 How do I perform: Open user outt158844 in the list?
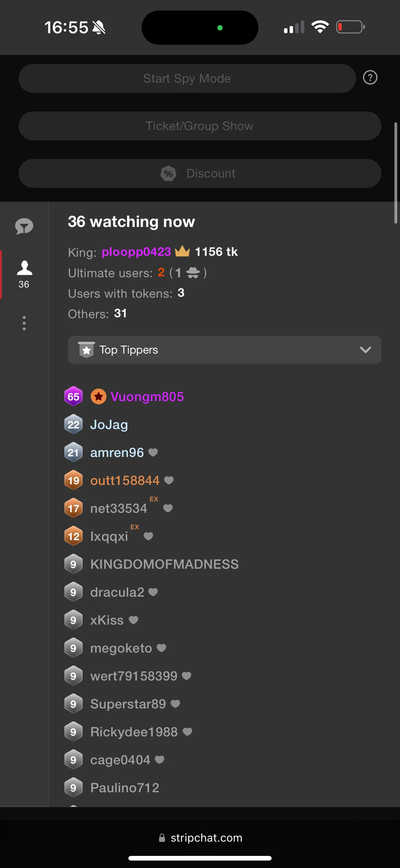(125, 481)
